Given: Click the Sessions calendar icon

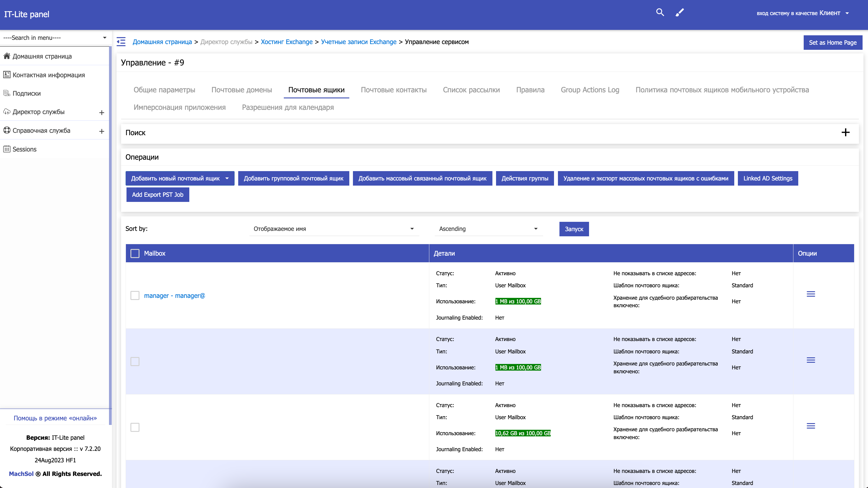Looking at the screenshot, I should tap(7, 149).
